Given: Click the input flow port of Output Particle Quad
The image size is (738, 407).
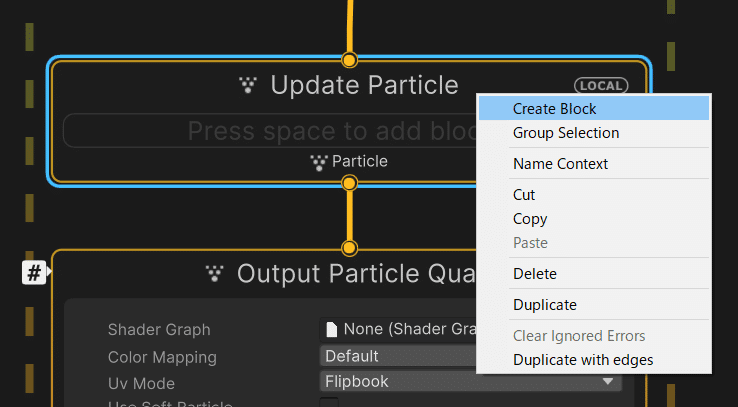Looking at the screenshot, I should (349, 247).
